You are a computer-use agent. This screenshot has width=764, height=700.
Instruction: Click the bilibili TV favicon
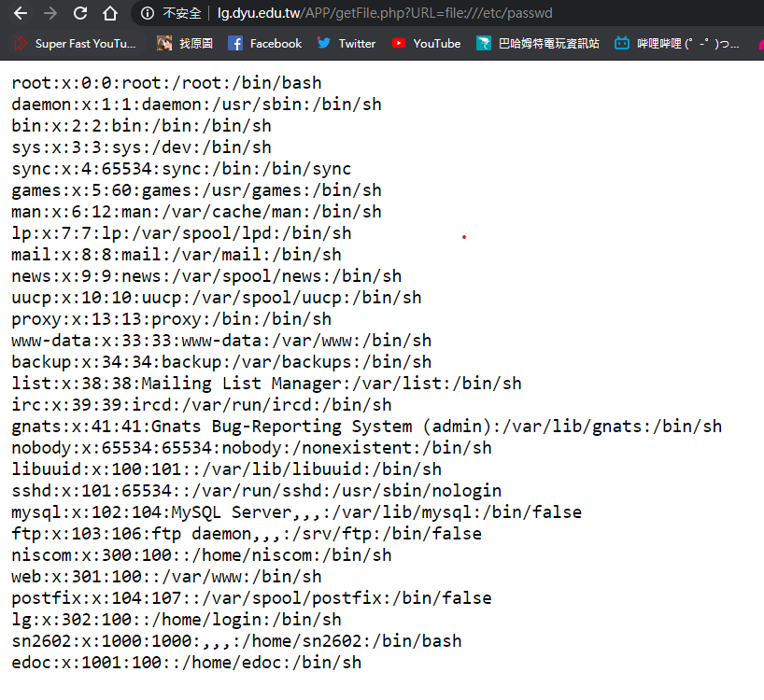(622, 43)
